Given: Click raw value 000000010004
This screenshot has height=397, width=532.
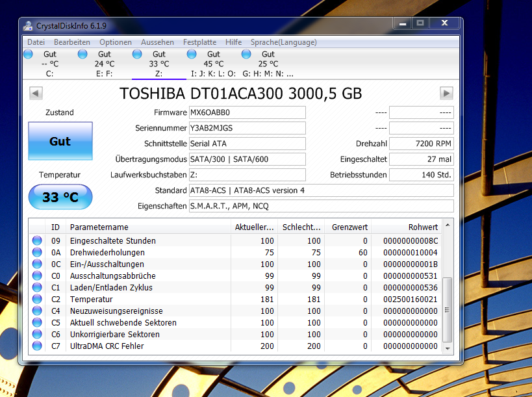Looking at the screenshot, I should tap(410, 253).
